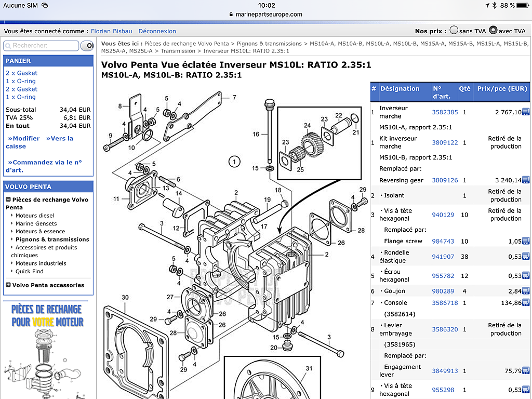
Task: Click the Qté column header
Action: 464,88
